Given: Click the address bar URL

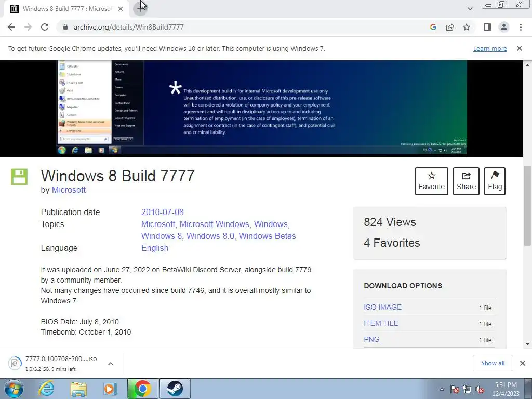Looking at the screenshot, I should point(129,27).
